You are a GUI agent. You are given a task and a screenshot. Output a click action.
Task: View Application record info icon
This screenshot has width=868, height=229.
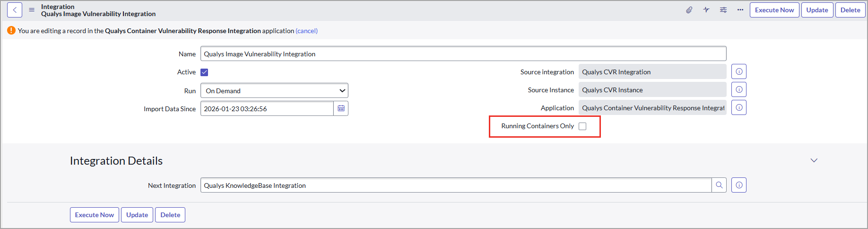(x=739, y=107)
